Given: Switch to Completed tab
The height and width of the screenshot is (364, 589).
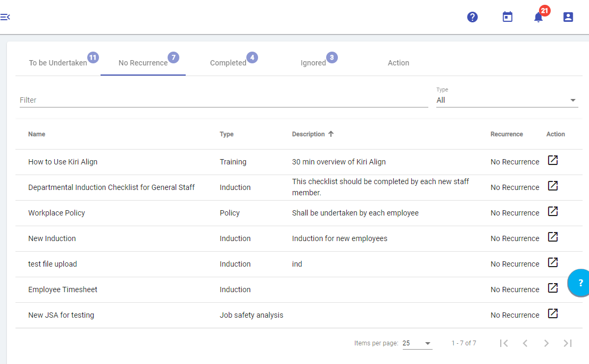Looking at the screenshot, I should (x=228, y=63).
